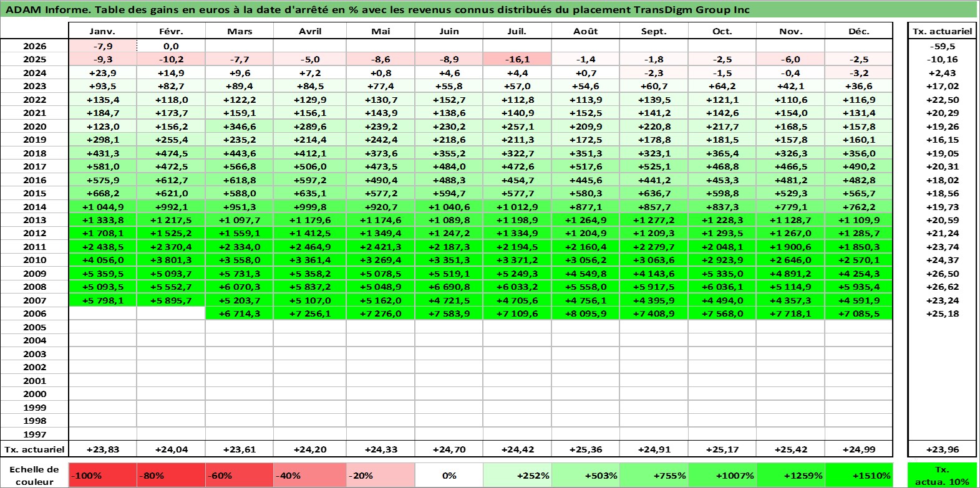Viewport: 980px width, 488px height.
Task: Click the -10,2 cell in 2025 row
Action: pos(171,59)
